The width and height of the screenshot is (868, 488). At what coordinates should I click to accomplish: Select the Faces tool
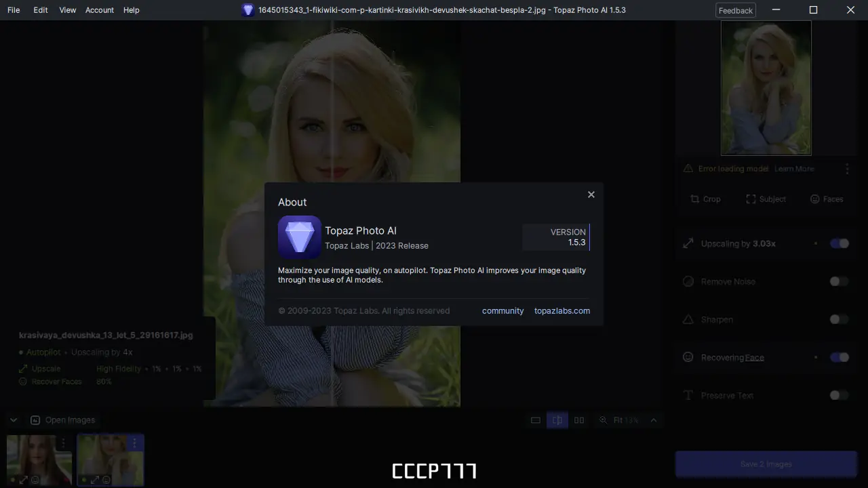827,199
